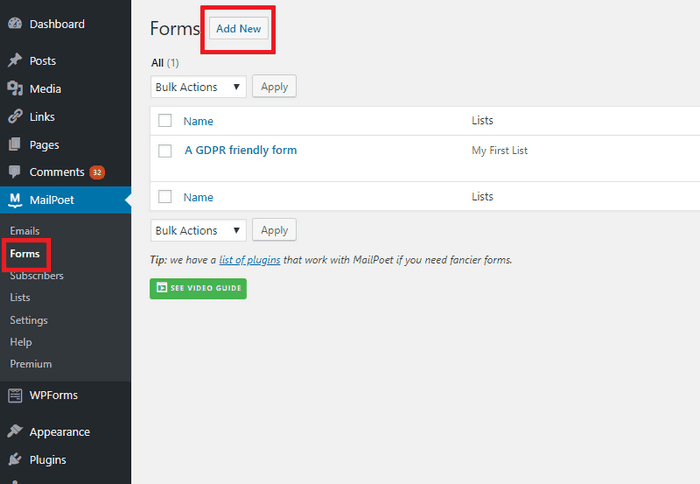Open the MailPoet Lists submenu item

tap(20, 297)
